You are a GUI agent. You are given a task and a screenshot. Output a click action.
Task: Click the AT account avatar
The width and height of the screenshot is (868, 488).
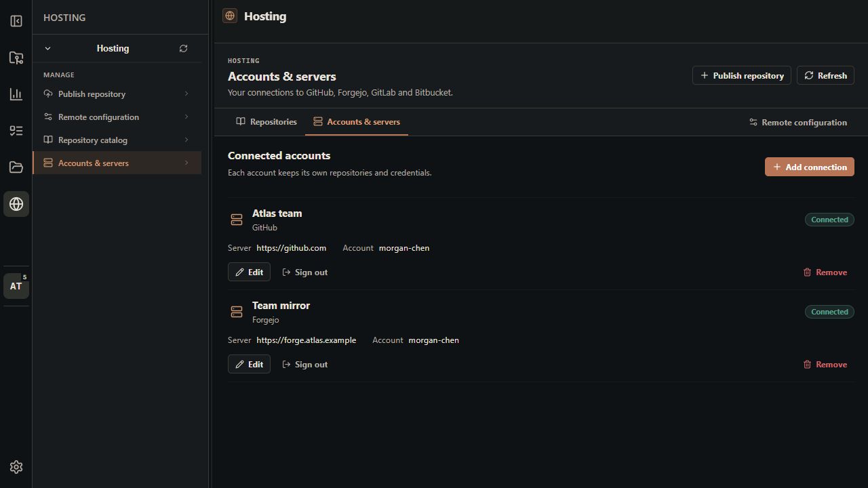[16, 286]
